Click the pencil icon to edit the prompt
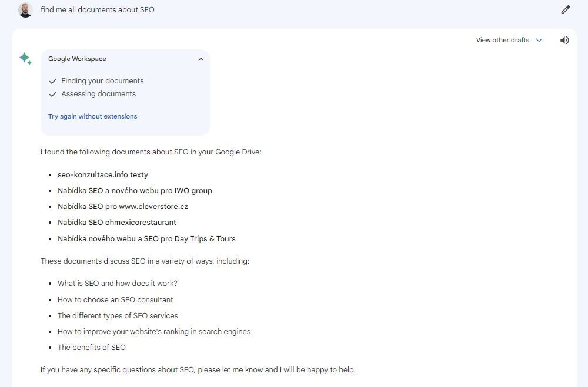Viewport: 588px width, 387px height. (x=565, y=9)
